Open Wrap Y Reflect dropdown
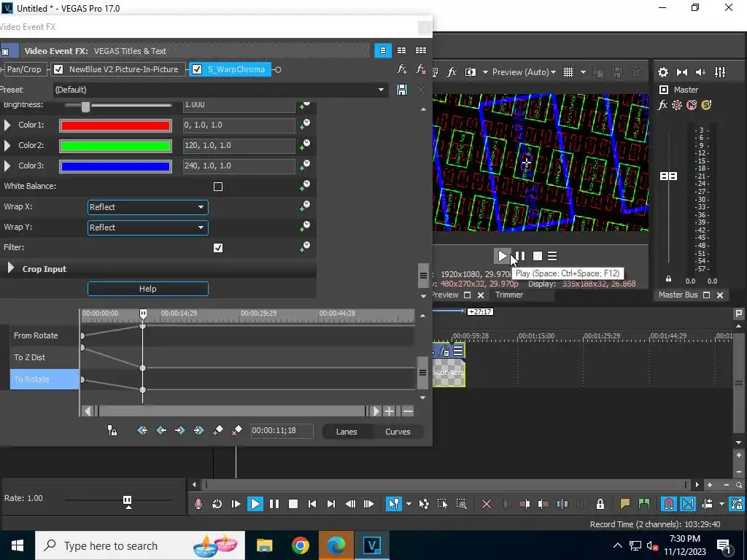The width and height of the screenshot is (747, 560). (147, 227)
